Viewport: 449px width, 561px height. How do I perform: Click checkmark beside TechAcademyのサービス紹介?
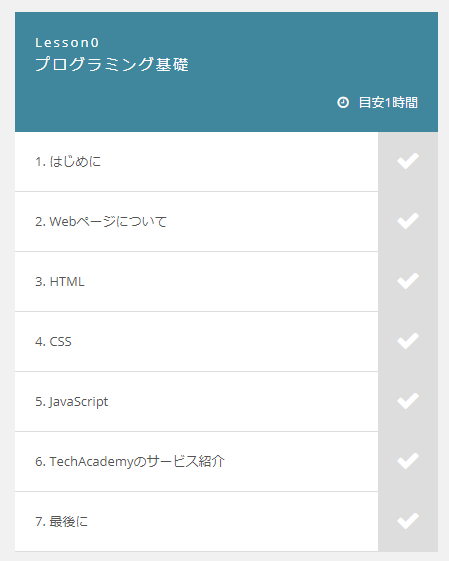point(408,461)
